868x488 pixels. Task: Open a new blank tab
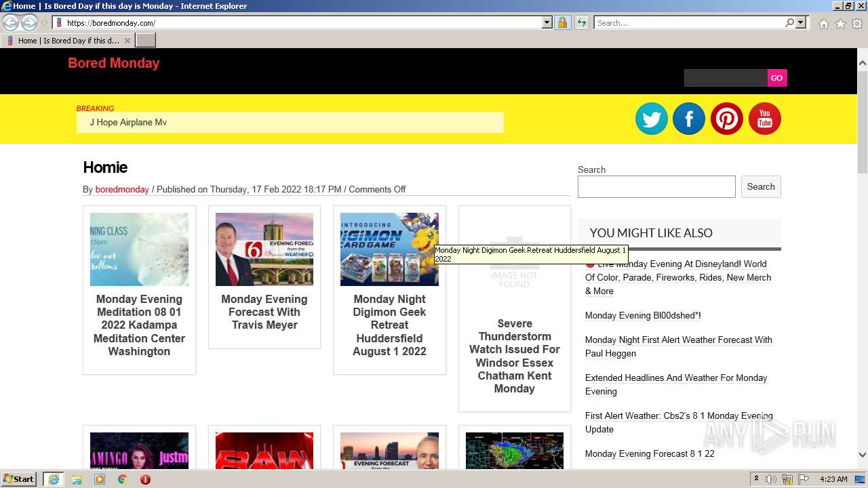(x=146, y=41)
